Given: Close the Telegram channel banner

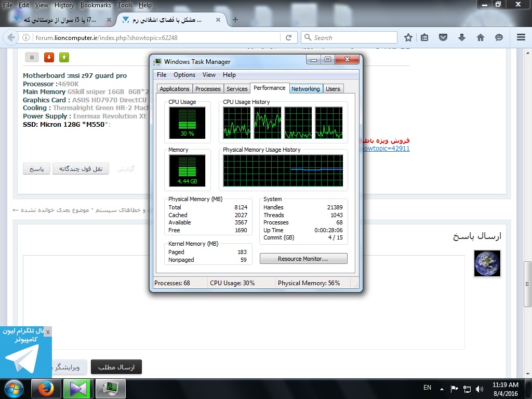Looking at the screenshot, I should [x=48, y=331].
